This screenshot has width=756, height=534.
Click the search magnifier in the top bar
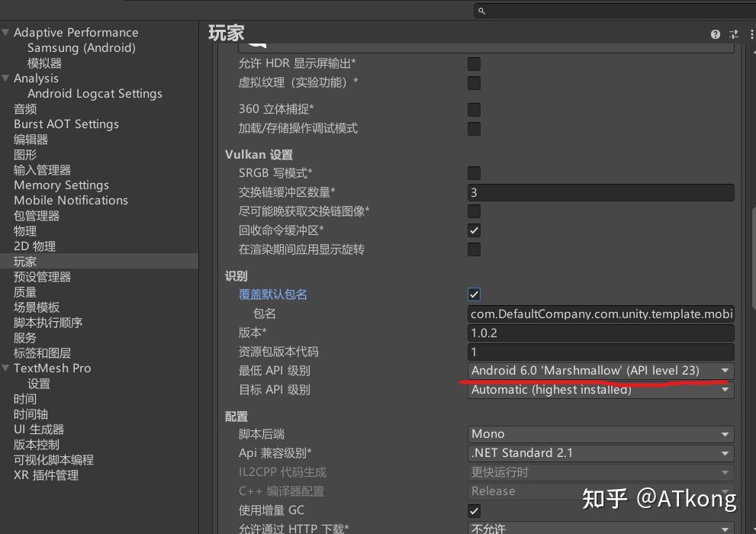[x=480, y=11]
